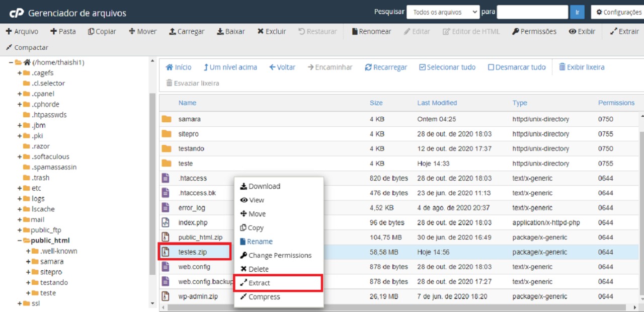Expand the .cagefs tree folder
Viewport: 644px width, 312px height.
(20, 73)
